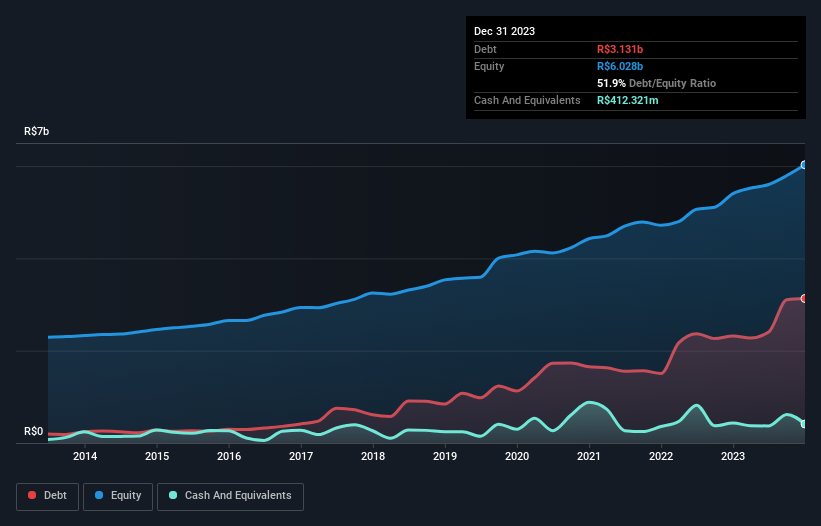Click the 2023 x-axis label
Viewport: 821px width, 526px height.
(733, 456)
